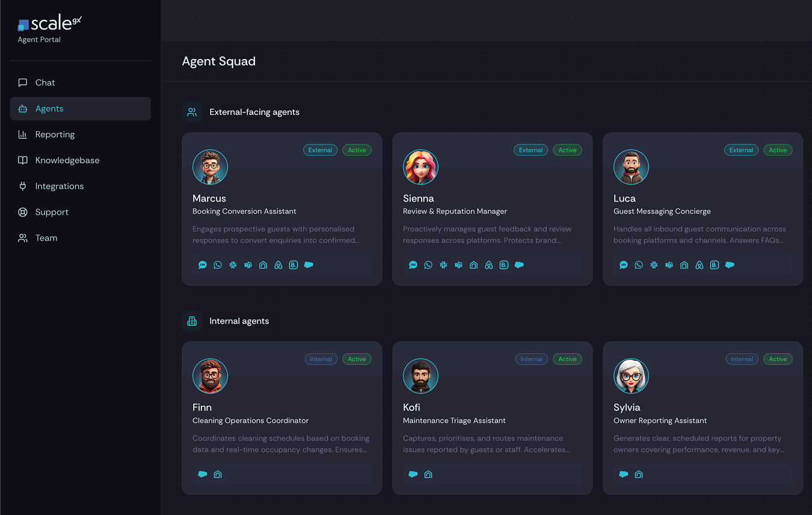Click the house icon on Finn's card
The height and width of the screenshot is (515, 812).
pyautogui.click(x=218, y=474)
